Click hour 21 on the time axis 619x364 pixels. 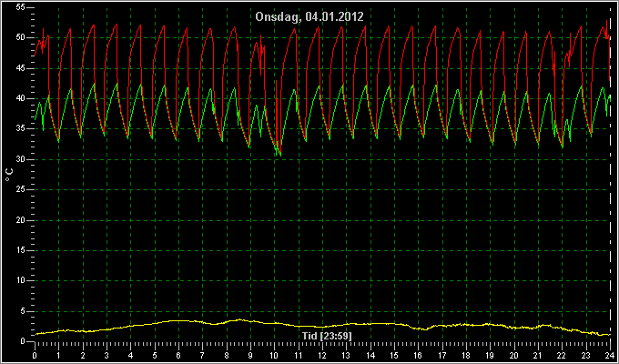(538, 356)
